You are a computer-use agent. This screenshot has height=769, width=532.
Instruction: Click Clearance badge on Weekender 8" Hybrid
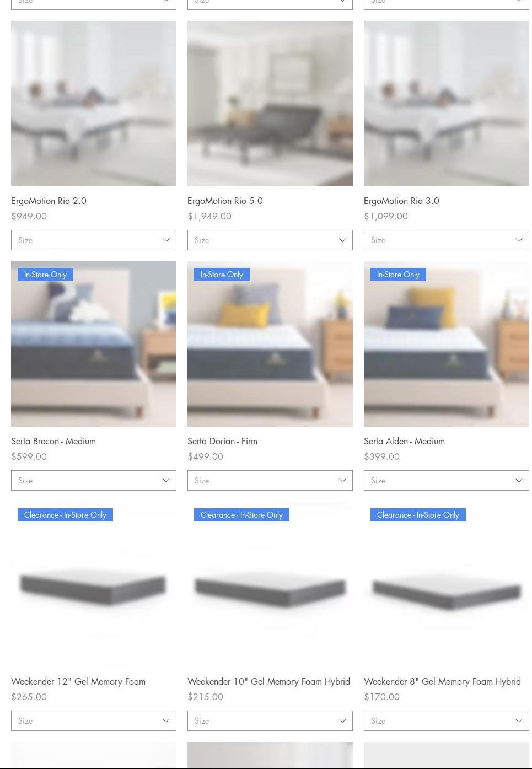pos(418,515)
